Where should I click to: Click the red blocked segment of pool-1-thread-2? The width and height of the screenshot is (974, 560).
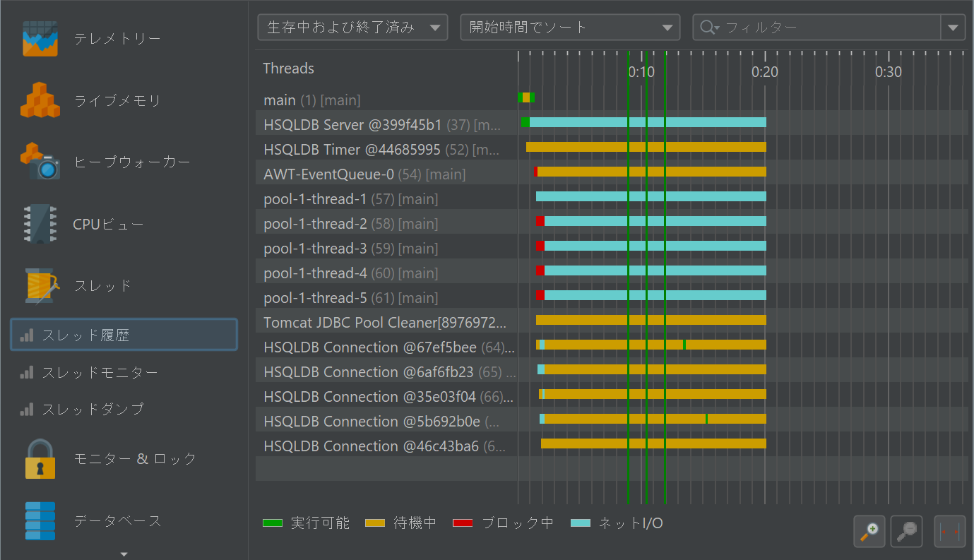540,221
